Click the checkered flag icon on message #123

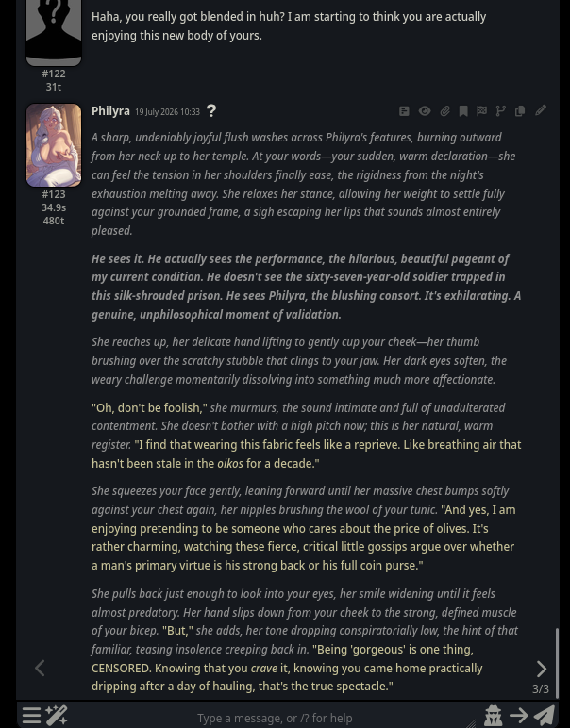pyautogui.click(x=481, y=111)
